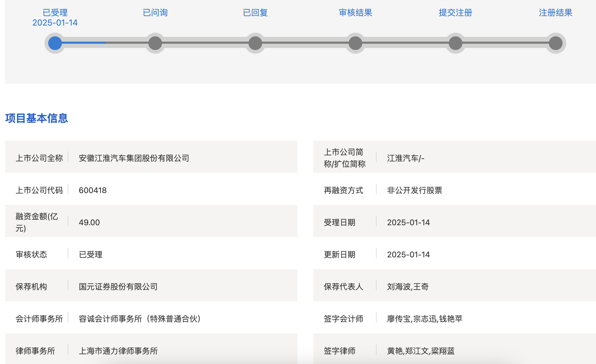Viewport: 596px width, 364px height.
Task: Click the 提交注册 stage circle marker
Action: 456,43
